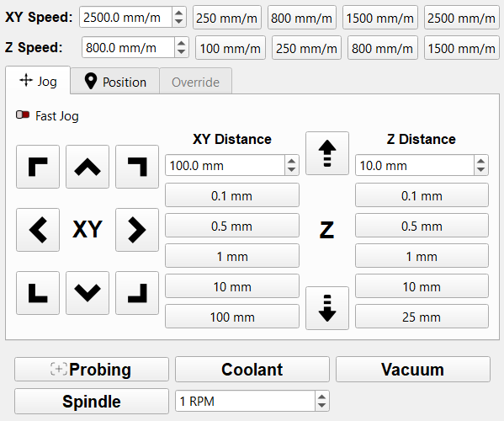Jog diagonally toward upper-right corner
This screenshot has height=421, width=504.
point(137,167)
